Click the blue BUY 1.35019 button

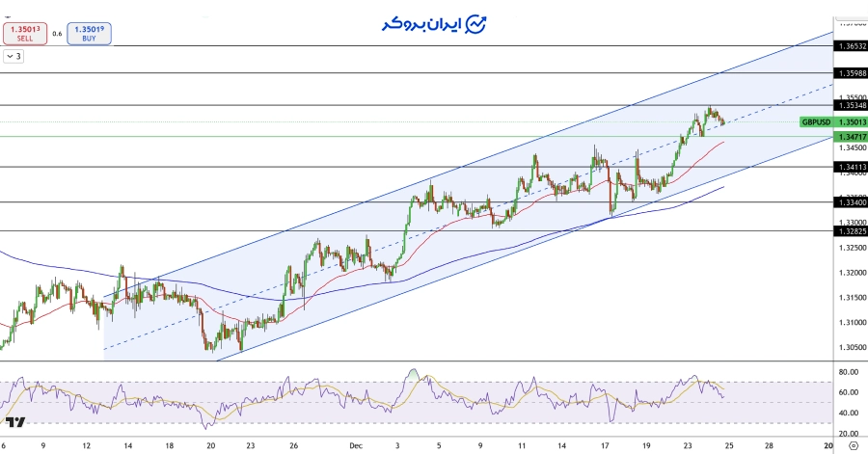(89, 34)
